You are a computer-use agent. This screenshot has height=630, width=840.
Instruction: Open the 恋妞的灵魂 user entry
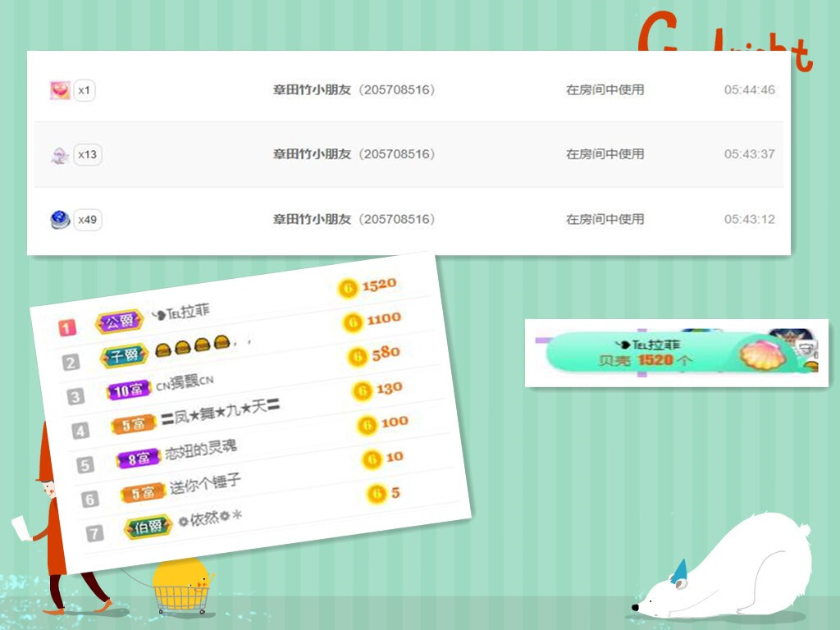click(200, 450)
